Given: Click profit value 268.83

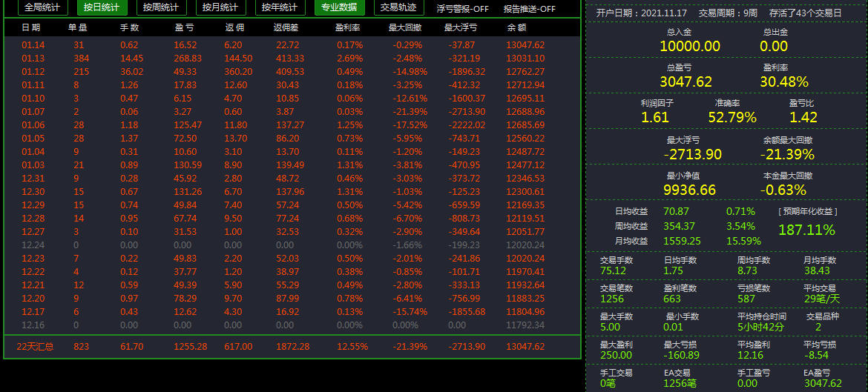Looking at the screenshot, I should pyautogui.click(x=188, y=58).
